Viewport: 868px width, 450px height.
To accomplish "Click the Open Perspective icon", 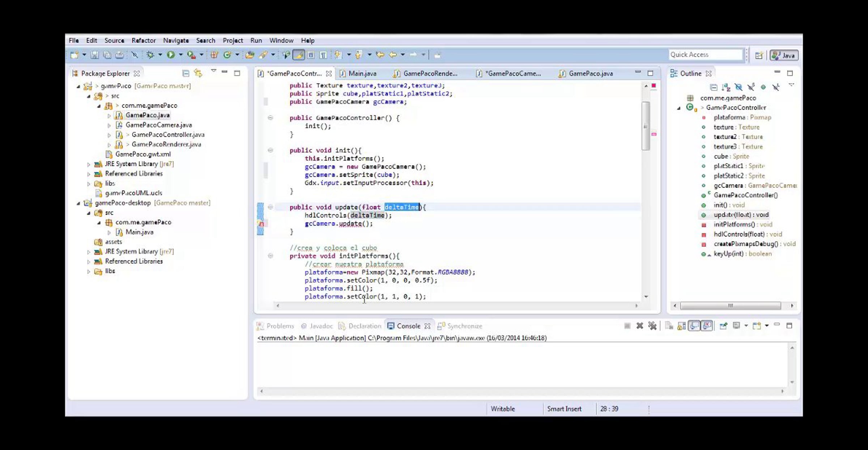I will tap(759, 55).
